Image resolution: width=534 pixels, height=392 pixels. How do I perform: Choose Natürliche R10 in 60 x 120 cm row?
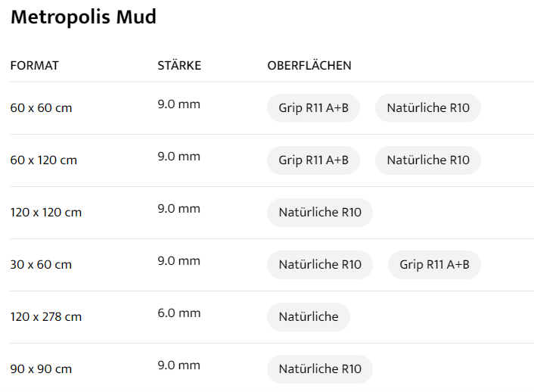tap(427, 160)
